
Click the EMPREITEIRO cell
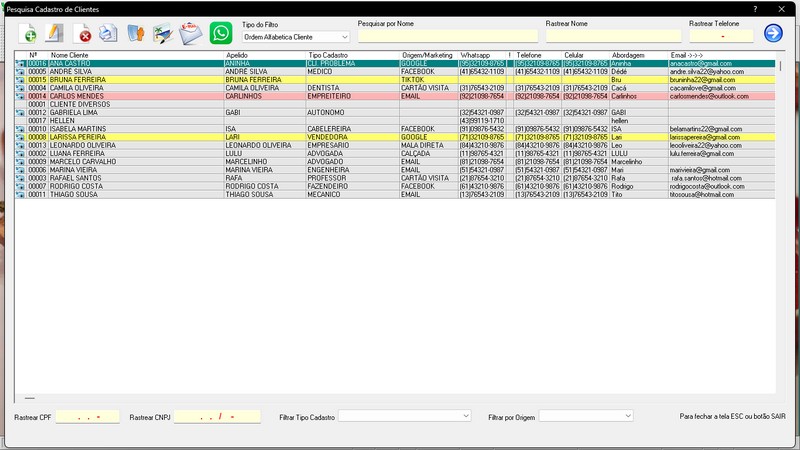353,96
